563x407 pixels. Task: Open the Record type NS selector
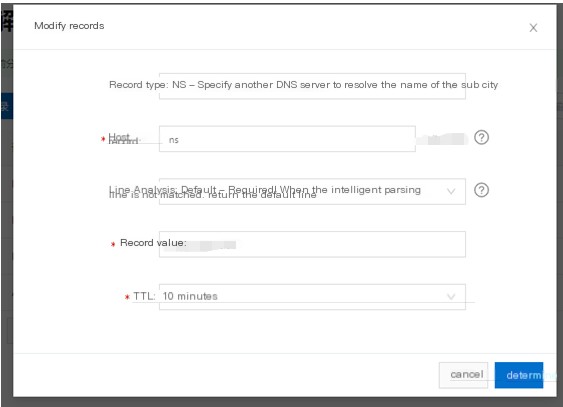click(x=312, y=86)
